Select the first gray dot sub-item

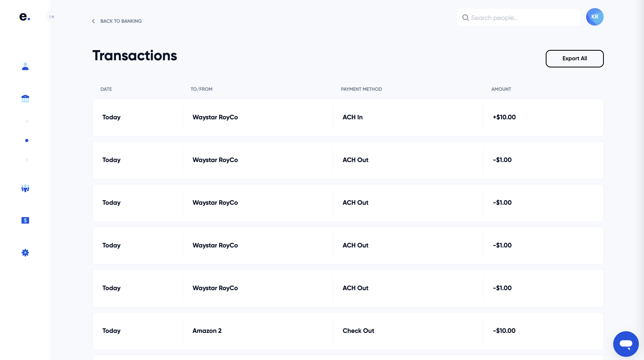click(27, 121)
